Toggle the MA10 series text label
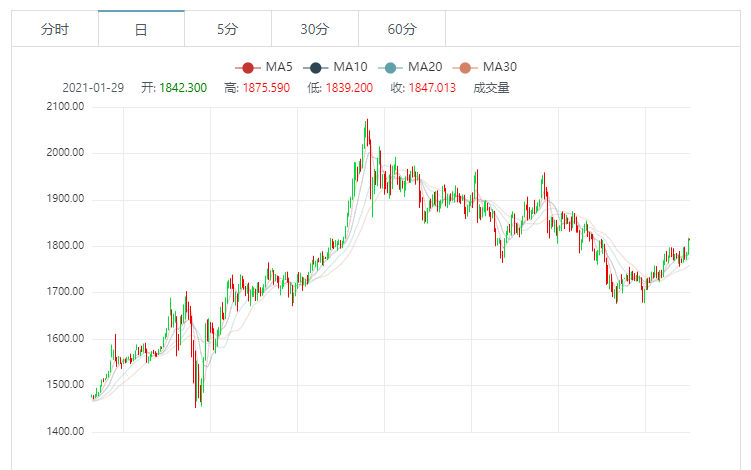This screenshot has height=470, width=751. [352, 67]
